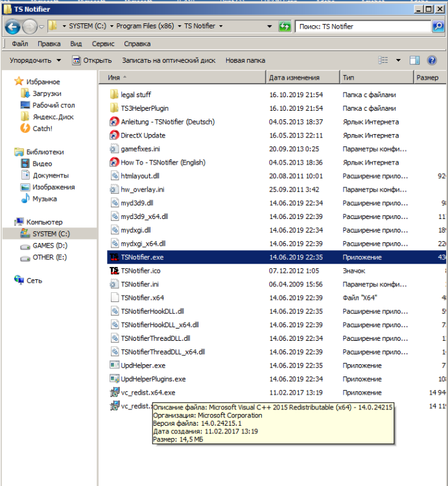448x486 pixels.
Task: Open the Файл menu
Action: 20,43
